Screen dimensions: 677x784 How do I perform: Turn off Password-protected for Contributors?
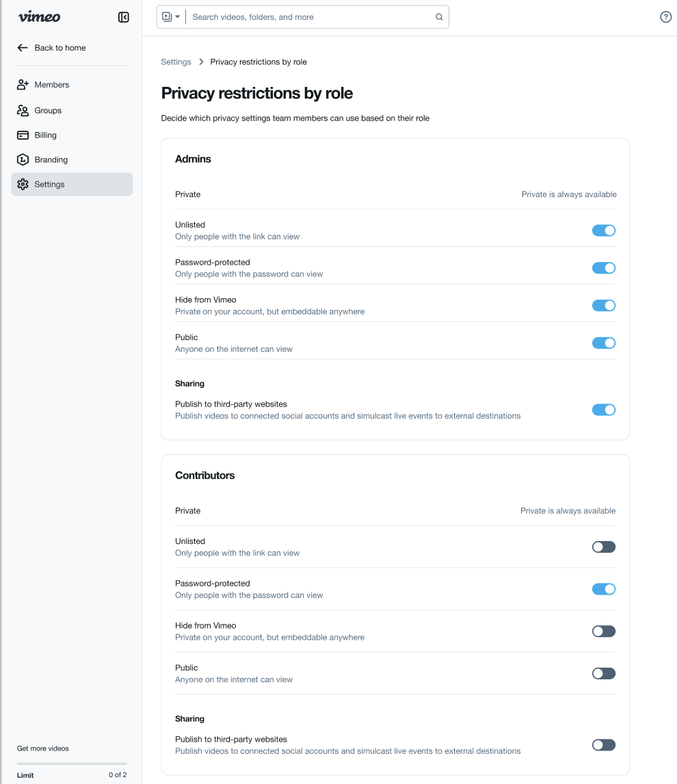pyautogui.click(x=604, y=589)
